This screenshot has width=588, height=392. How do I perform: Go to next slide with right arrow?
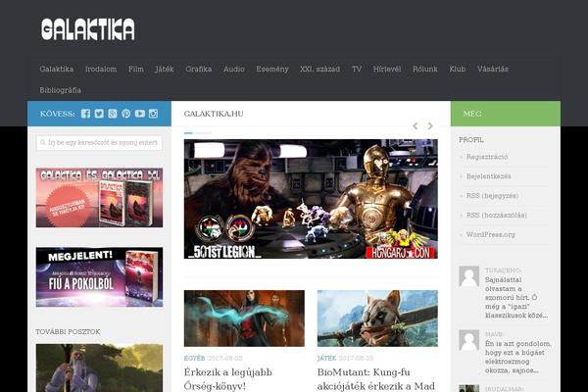(x=430, y=126)
